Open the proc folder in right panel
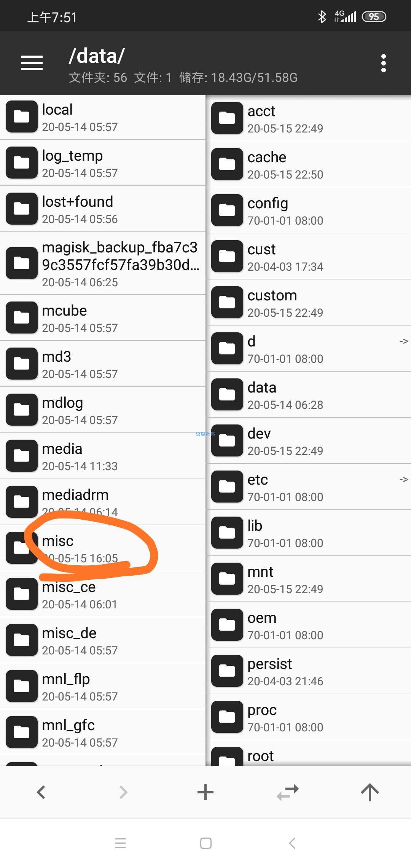Image resolution: width=411 pixels, height=868 pixels. click(309, 717)
